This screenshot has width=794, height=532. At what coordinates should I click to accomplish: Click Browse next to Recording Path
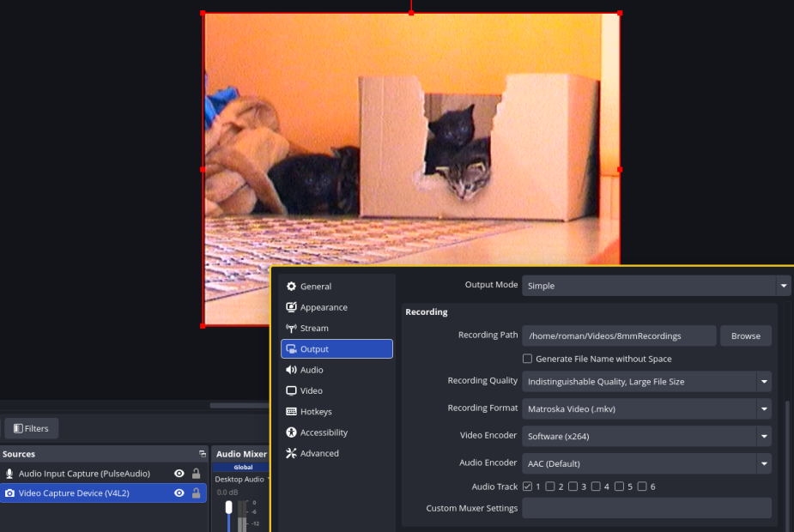(745, 336)
